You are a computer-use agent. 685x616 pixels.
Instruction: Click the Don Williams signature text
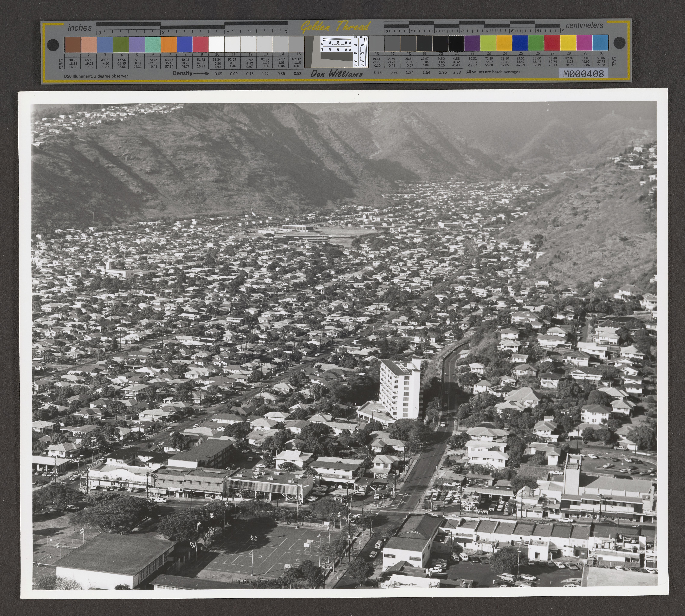click(x=337, y=73)
